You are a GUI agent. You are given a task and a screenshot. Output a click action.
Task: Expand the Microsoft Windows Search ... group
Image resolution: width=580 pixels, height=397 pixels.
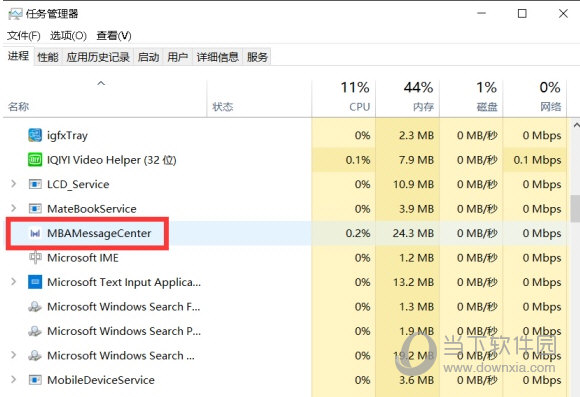14,355
